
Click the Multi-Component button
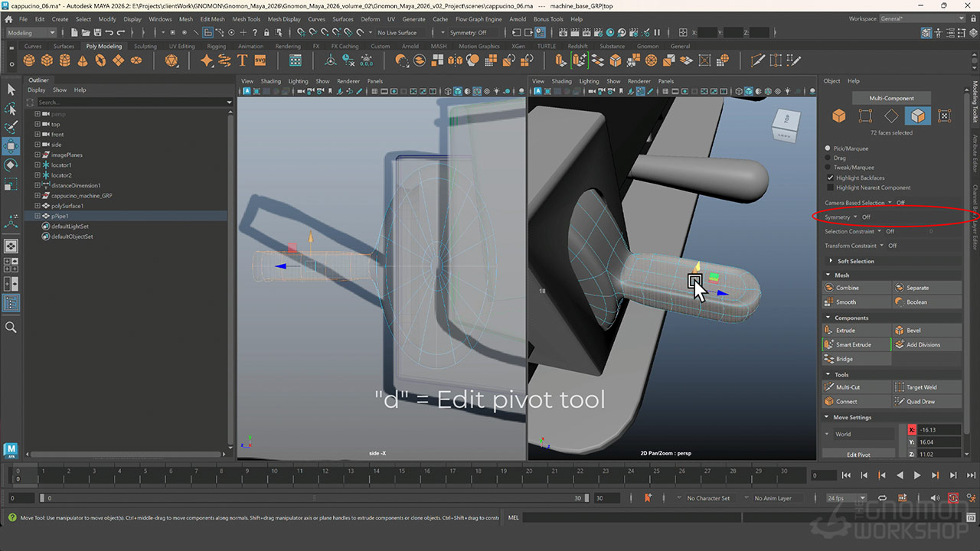[890, 98]
